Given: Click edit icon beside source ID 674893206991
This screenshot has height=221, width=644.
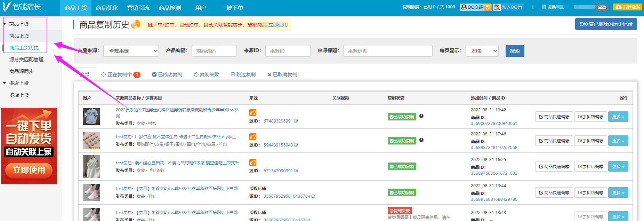Looking at the screenshot, I should click(296, 121).
